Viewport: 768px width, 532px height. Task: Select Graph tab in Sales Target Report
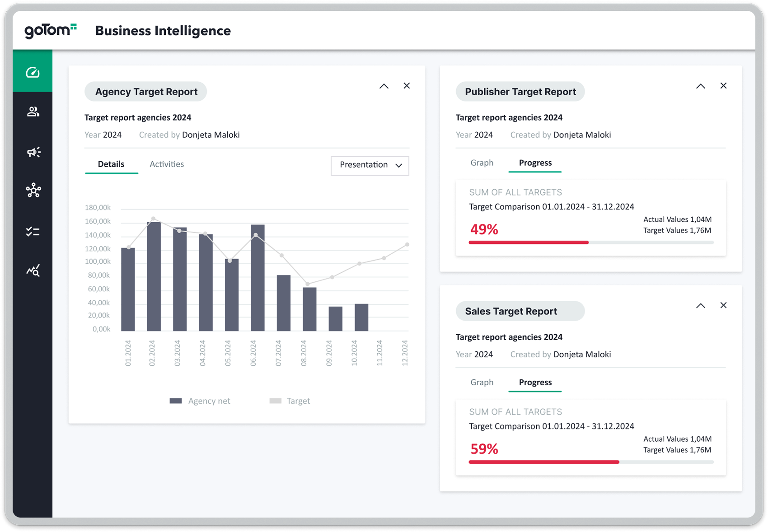tap(482, 382)
